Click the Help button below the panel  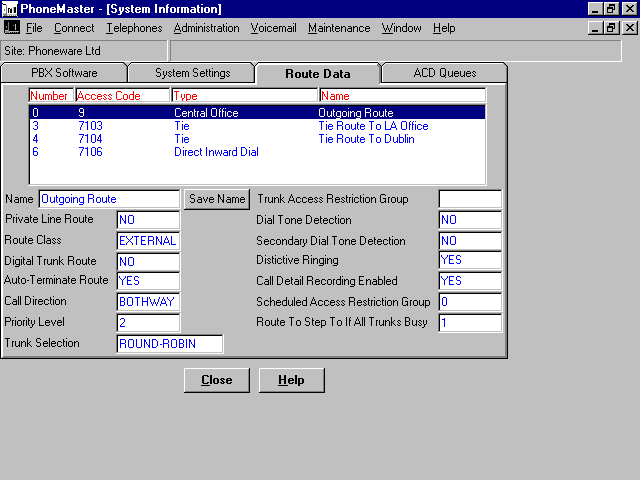click(x=291, y=380)
